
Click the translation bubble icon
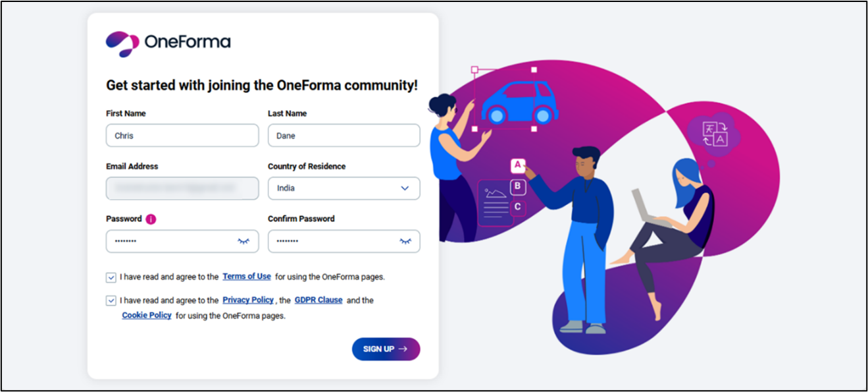[714, 134]
